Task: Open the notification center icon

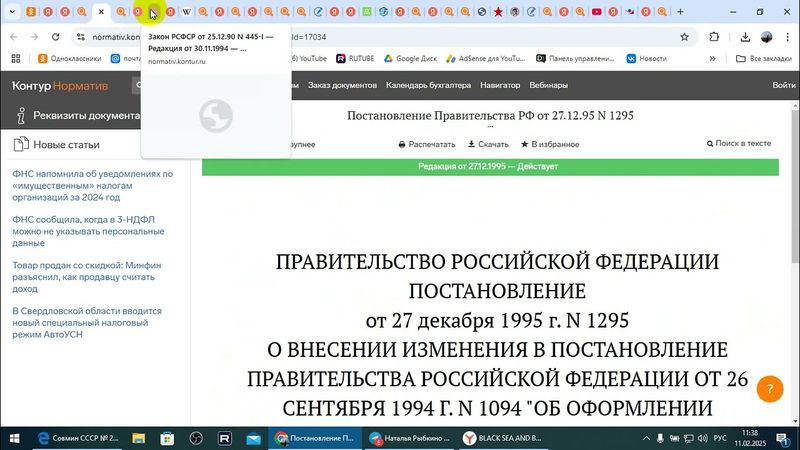Action: (x=783, y=438)
